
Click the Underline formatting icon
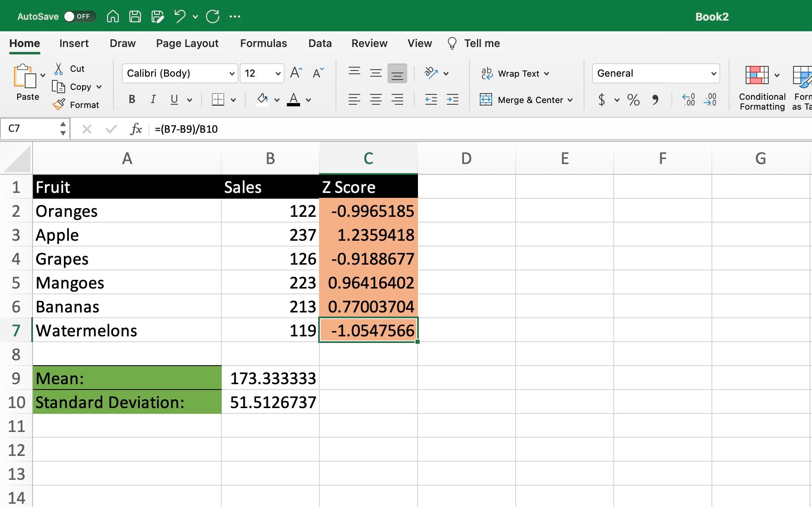coord(174,99)
